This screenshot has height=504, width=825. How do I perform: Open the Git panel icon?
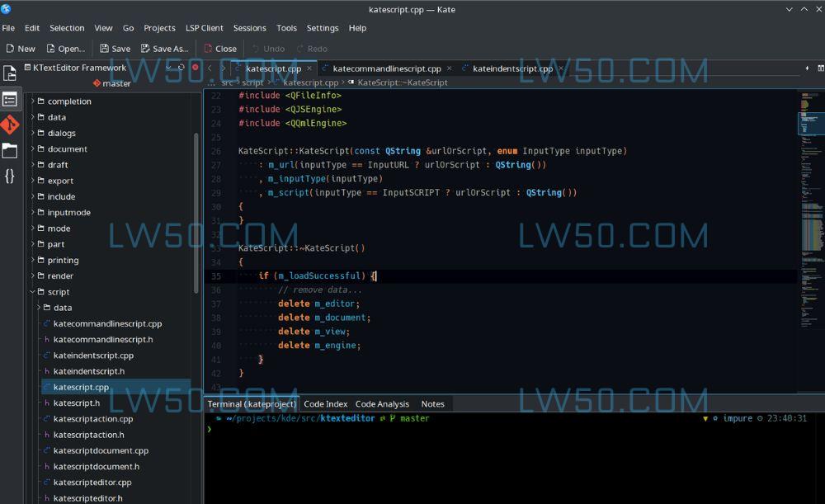pyautogui.click(x=10, y=125)
